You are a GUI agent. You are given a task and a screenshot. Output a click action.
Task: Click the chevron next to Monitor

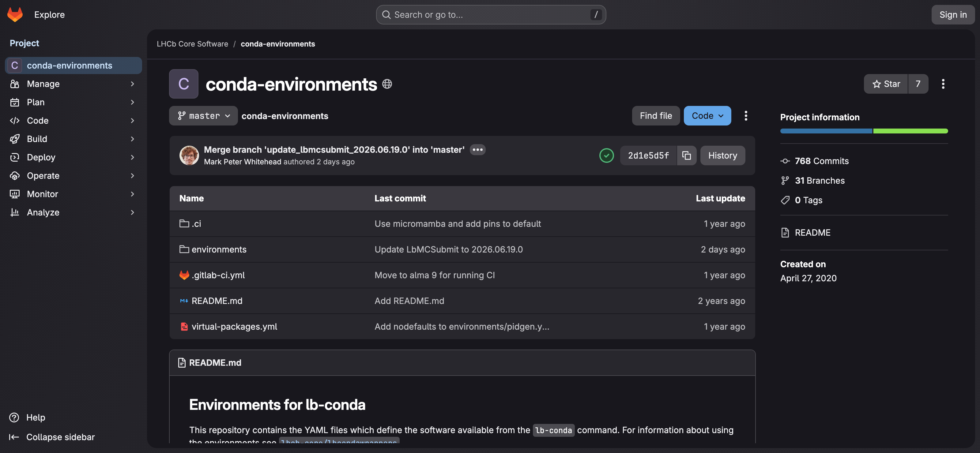(132, 194)
